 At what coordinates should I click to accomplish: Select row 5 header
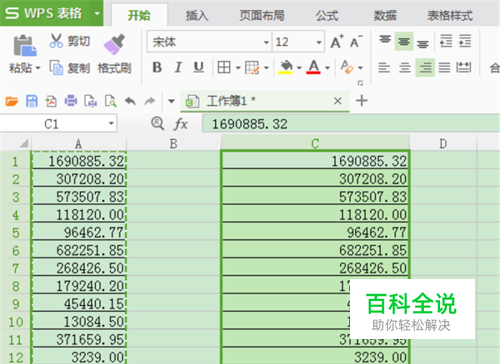pos(15,232)
